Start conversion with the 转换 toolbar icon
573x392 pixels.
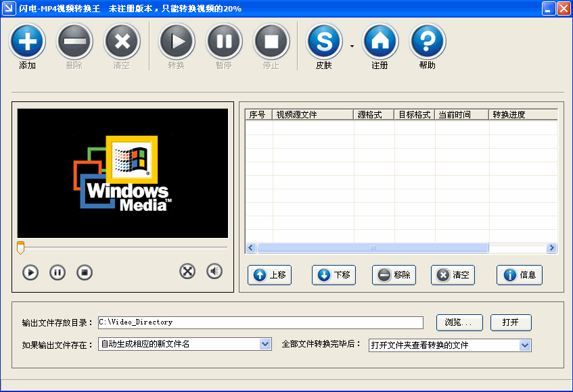point(177,41)
